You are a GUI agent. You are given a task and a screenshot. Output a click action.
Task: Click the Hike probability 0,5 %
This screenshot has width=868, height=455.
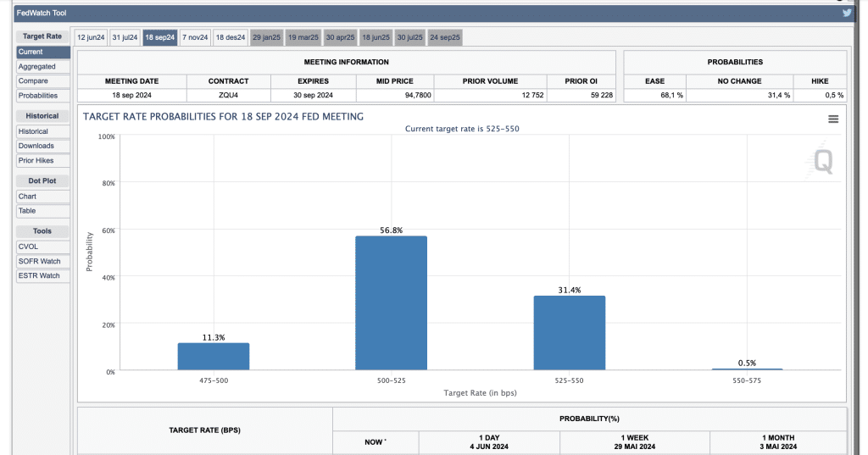coord(820,95)
